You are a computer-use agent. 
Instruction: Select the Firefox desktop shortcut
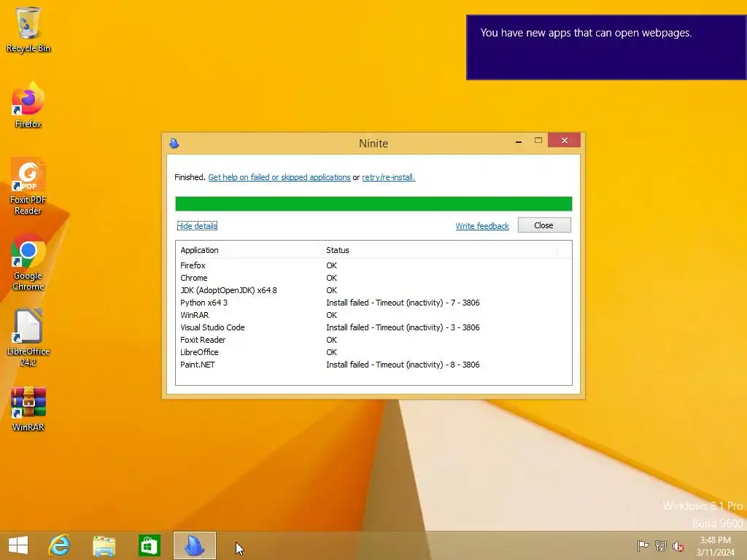28,105
